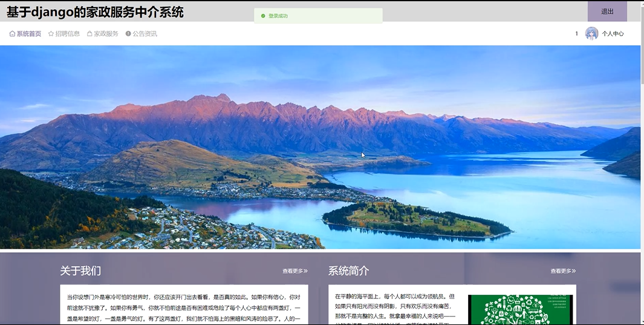Screen dimensions: 644x325
Task: Click 查看更多 in the 系统简介 section
Action: (563, 271)
